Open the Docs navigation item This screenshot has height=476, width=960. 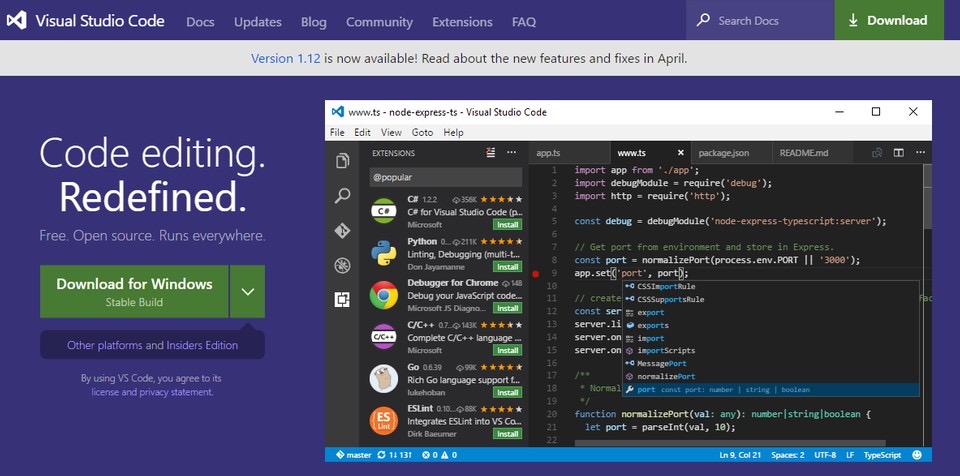pos(200,21)
